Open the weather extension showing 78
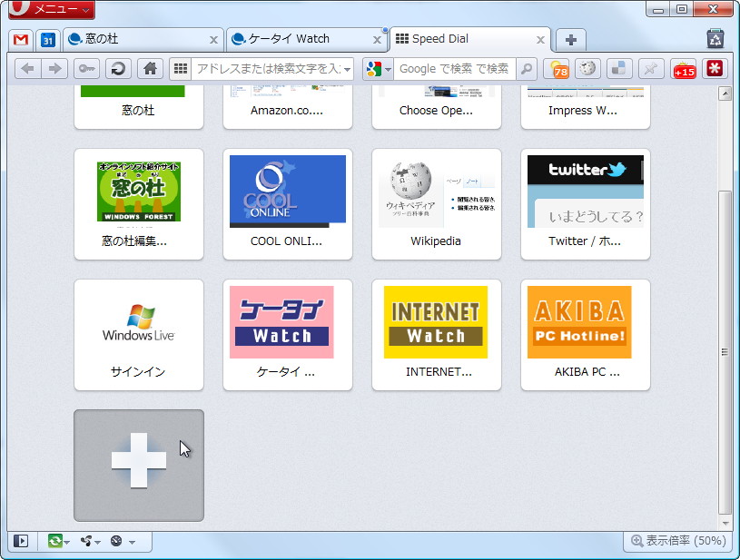This screenshot has width=740, height=560. click(x=557, y=68)
